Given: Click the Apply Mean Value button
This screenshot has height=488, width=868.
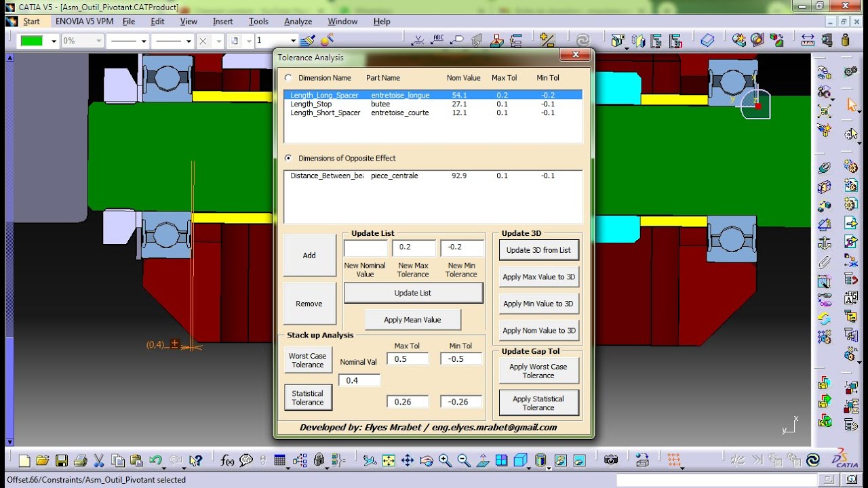Looking at the screenshot, I should click(412, 320).
